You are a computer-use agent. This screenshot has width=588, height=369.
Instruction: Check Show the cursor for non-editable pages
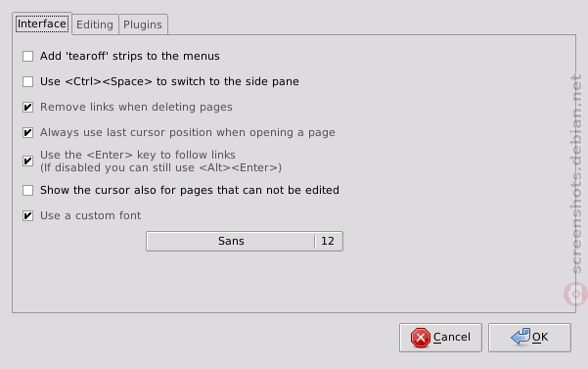27,191
